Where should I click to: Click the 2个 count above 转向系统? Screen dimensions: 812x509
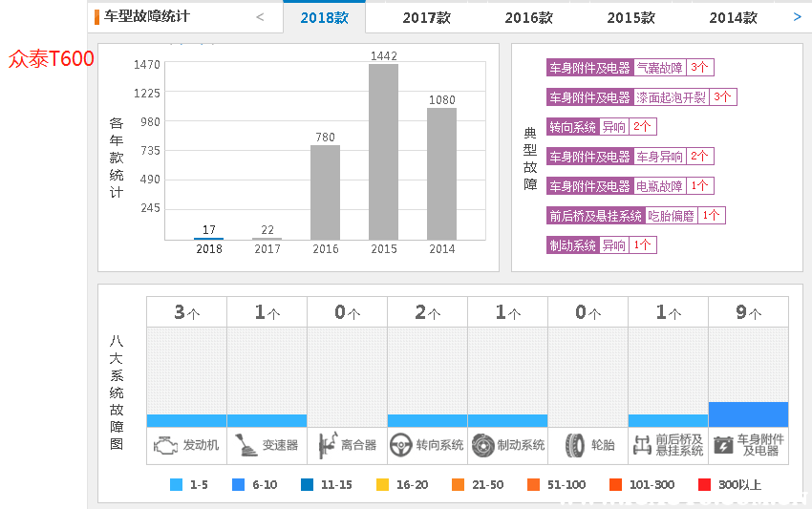[427, 312]
